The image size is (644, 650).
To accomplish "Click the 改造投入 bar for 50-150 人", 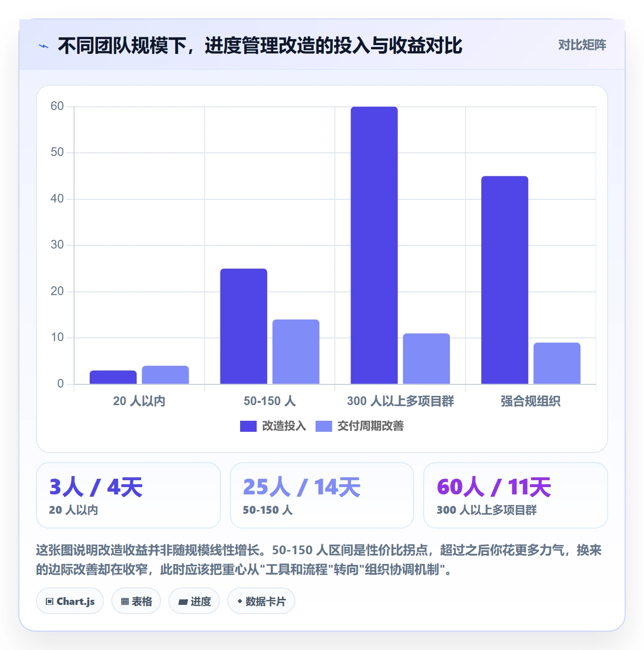I will [x=244, y=326].
